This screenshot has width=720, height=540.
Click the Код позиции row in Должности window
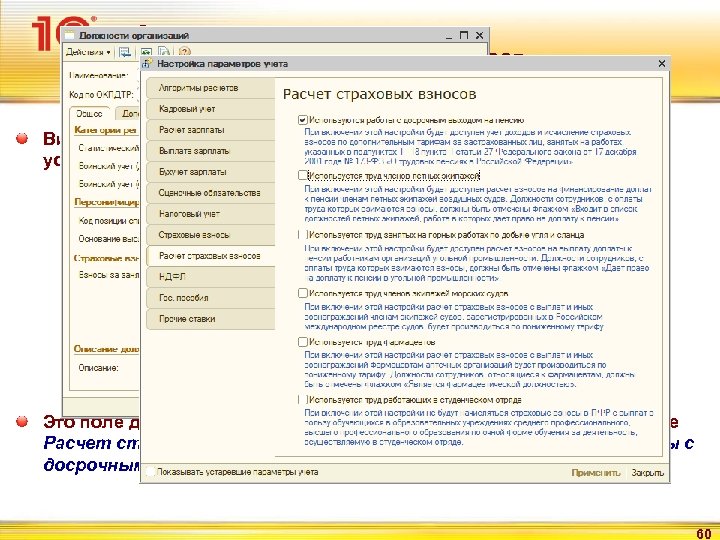pos(108,220)
